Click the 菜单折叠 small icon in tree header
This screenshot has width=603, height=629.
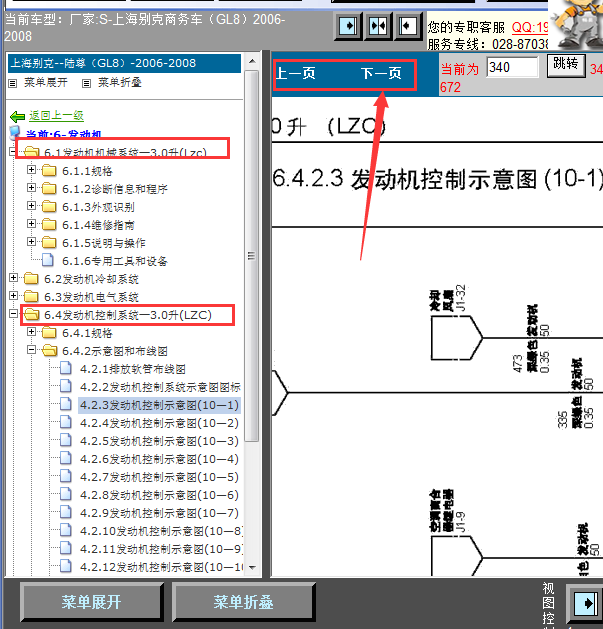(x=86, y=83)
